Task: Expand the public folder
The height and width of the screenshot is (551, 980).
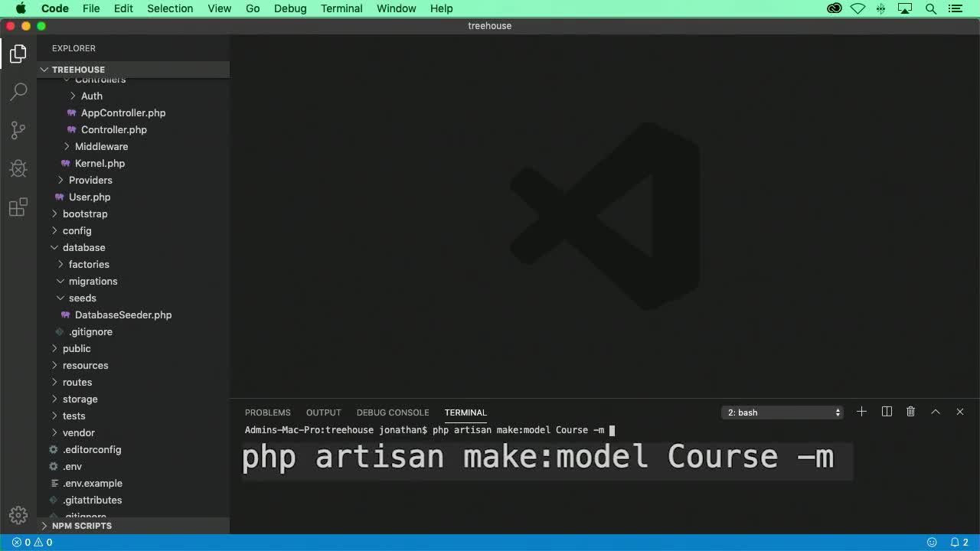Action: [77, 348]
